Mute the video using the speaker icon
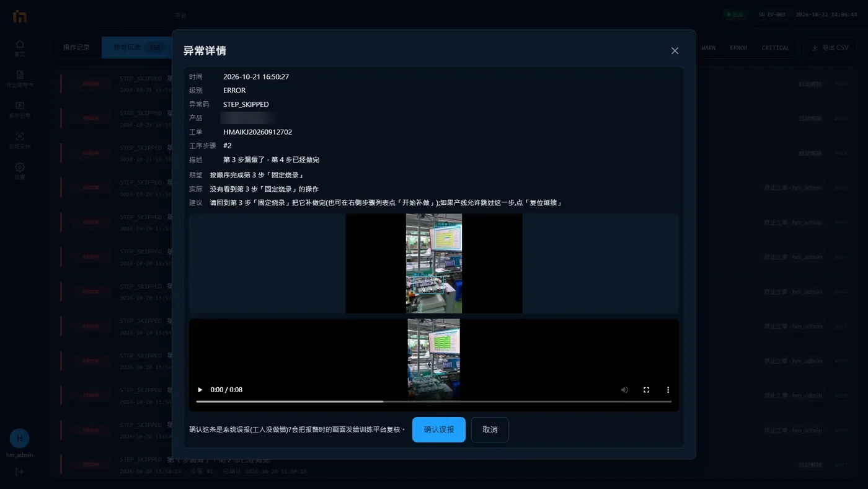The height and width of the screenshot is (489, 868). coord(624,390)
